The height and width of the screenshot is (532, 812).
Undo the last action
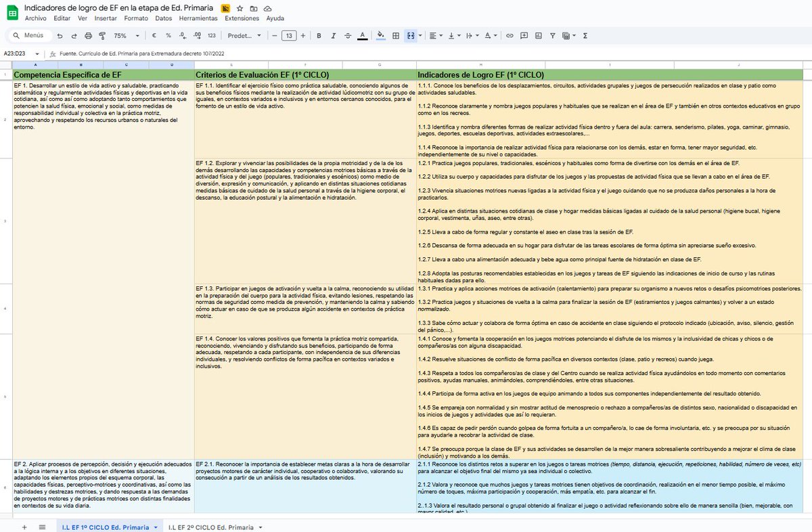(60, 35)
